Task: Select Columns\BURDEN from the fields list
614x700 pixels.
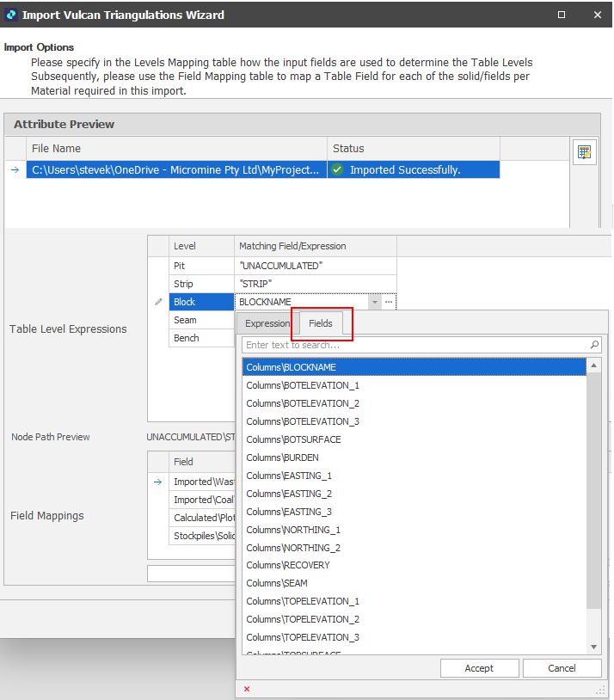Action: [282, 457]
